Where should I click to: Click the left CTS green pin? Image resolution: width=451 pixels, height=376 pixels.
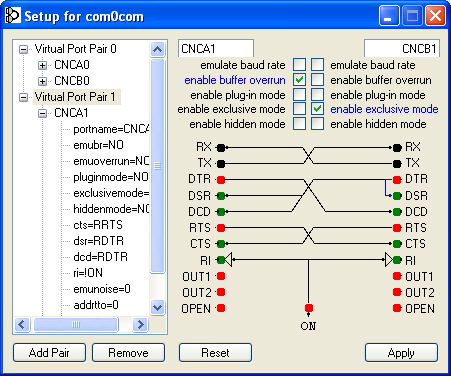tap(221, 244)
